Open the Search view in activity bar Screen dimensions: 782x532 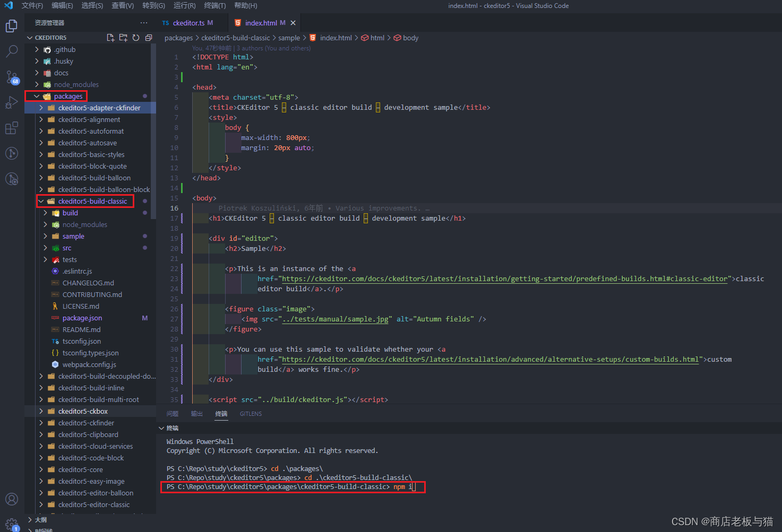click(x=12, y=51)
